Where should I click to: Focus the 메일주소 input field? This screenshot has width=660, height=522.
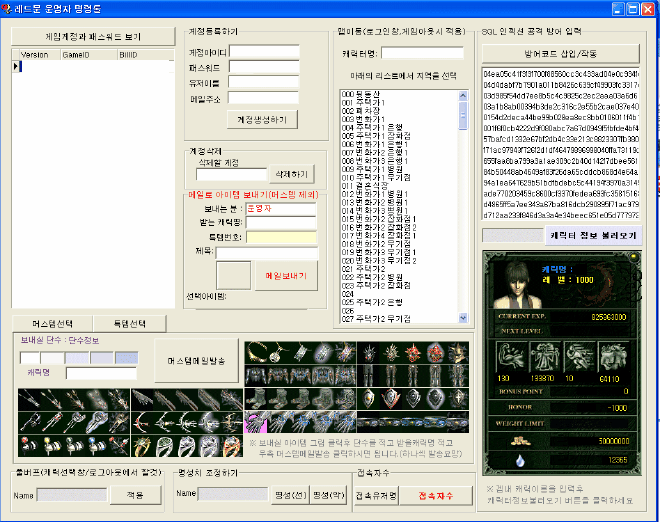(x=263, y=98)
